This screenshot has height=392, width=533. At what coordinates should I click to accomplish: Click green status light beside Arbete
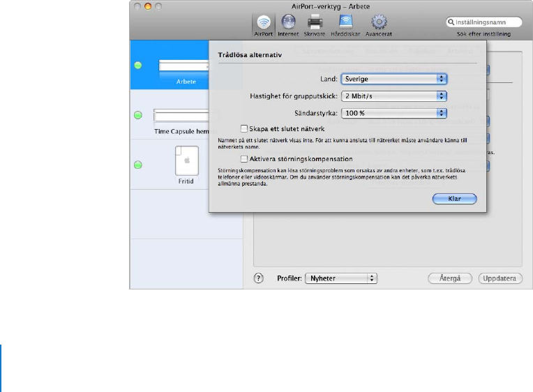pyautogui.click(x=138, y=66)
